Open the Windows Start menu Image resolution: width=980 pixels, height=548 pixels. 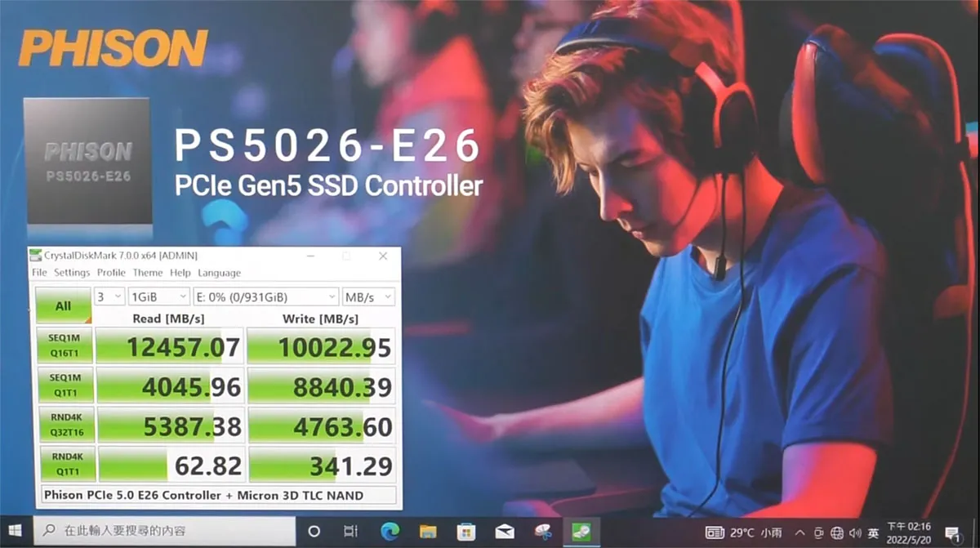coord(16,532)
